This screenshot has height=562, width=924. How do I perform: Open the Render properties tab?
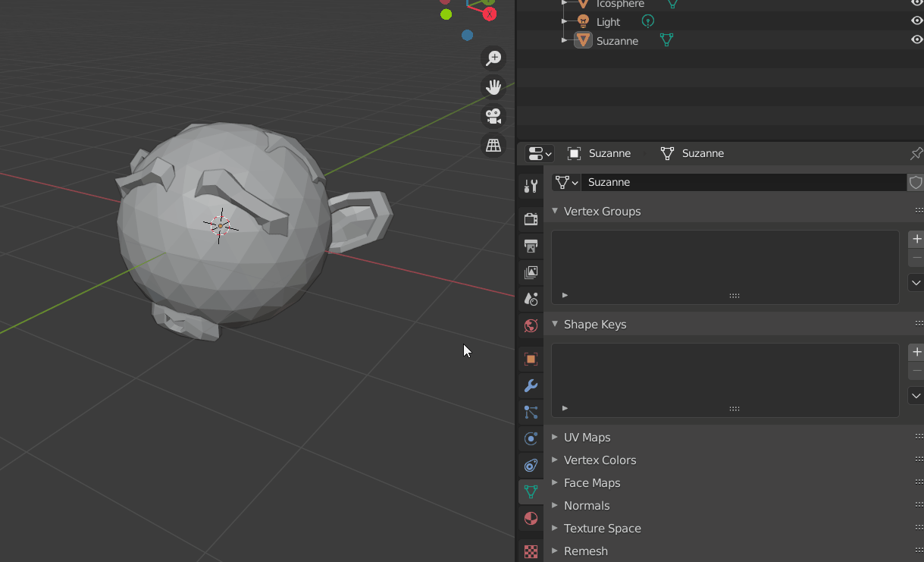click(x=531, y=219)
